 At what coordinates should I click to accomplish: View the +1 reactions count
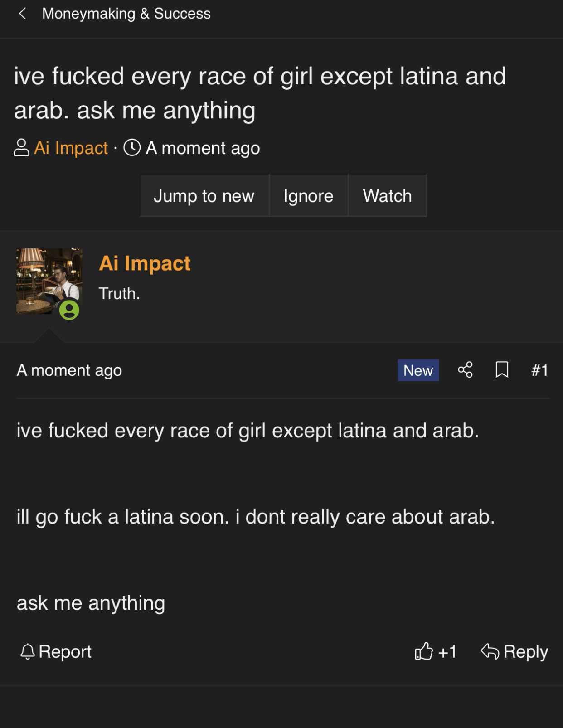pyautogui.click(x=447, y=652)
